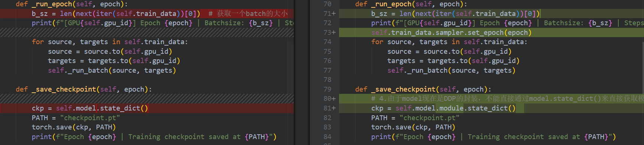Click print Epoch checkpoint saved line, right pane
Screen dimensions: 644x145
point(494,137)
